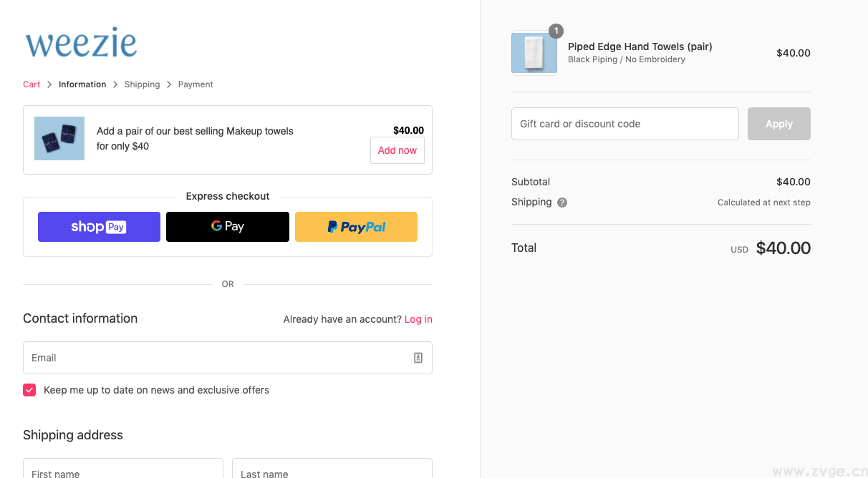This screenshot has width=868, height=478.
Task: Select the Last name field
Action: tap(332, 469)
